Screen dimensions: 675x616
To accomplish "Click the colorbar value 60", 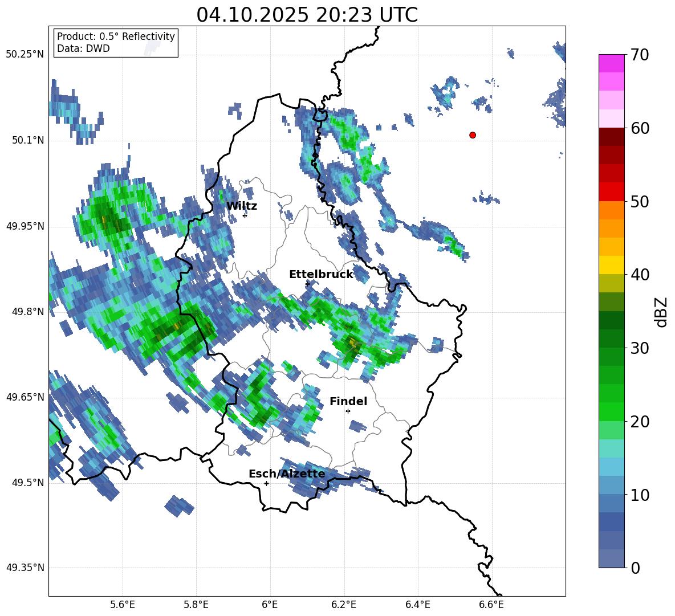I will pyautogui.click(x=640, y=128).
